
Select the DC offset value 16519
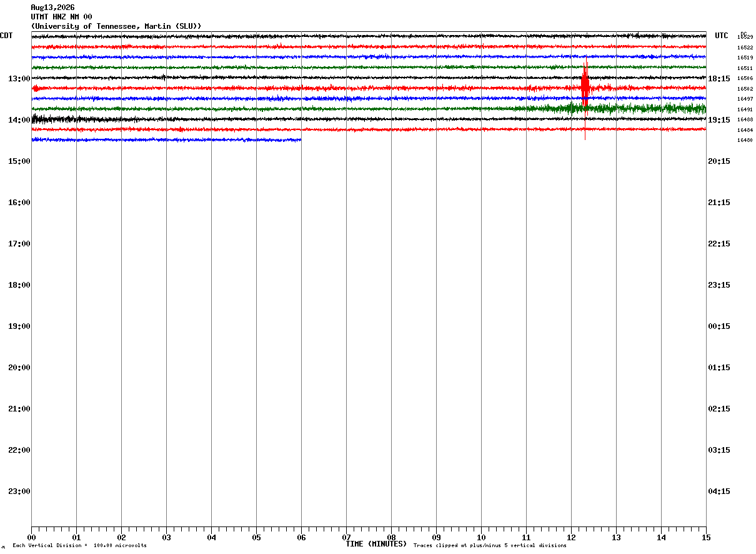tap(745, 58)
